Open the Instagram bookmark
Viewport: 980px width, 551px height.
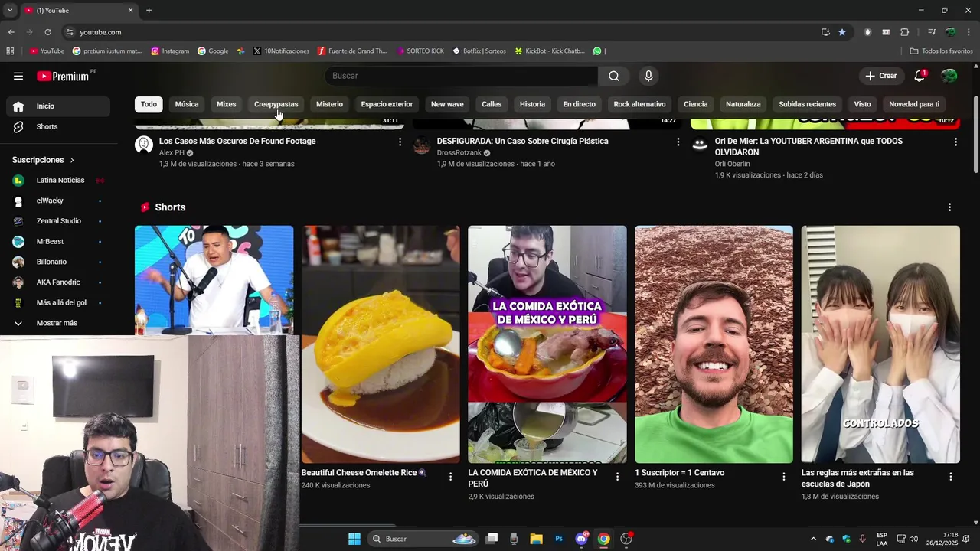pos(170,51)
